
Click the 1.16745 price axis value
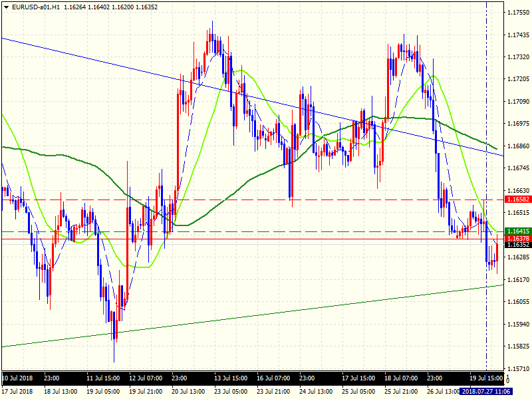point(518,168)
